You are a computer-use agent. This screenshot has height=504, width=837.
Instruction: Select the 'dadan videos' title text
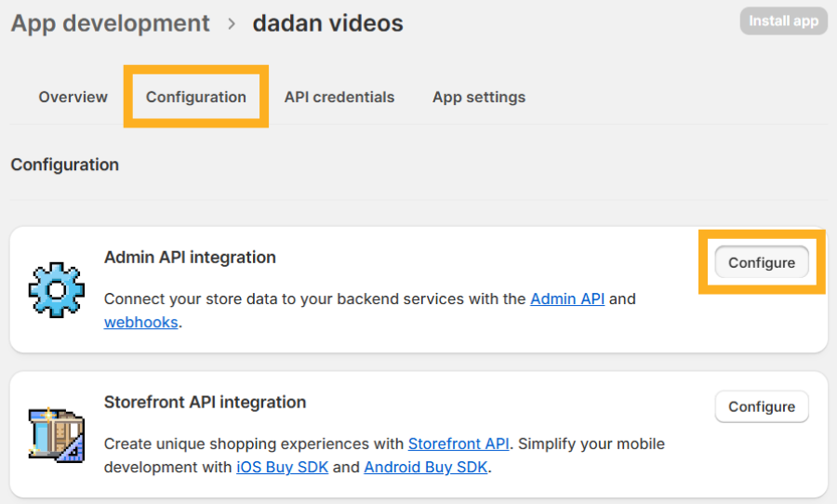[327, 23]
